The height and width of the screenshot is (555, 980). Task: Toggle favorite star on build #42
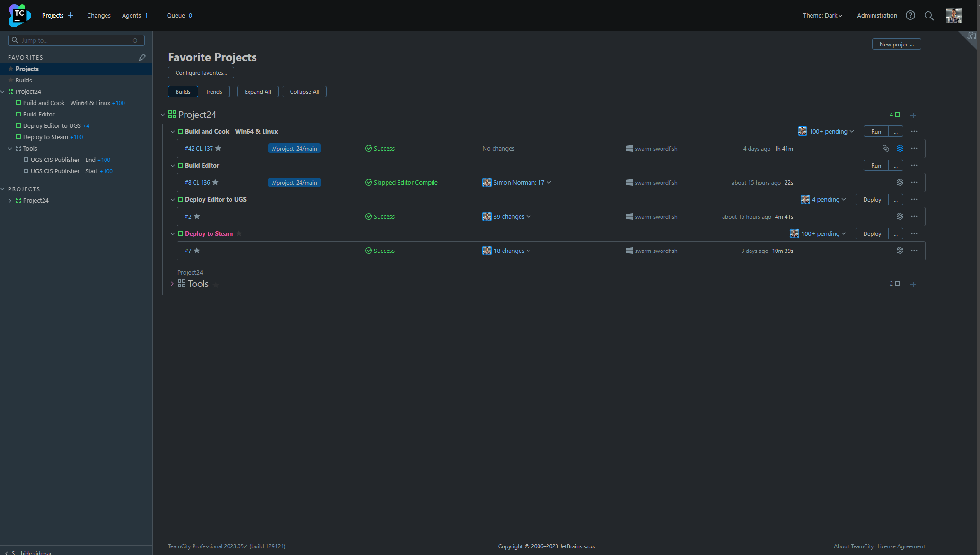coord(218,148)
